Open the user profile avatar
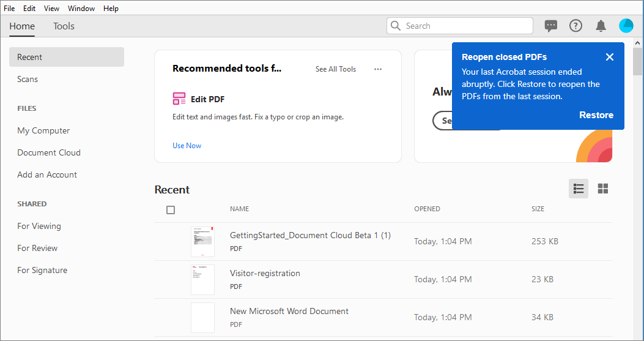This screenshot has height=341, width=644. click(626, 26)
